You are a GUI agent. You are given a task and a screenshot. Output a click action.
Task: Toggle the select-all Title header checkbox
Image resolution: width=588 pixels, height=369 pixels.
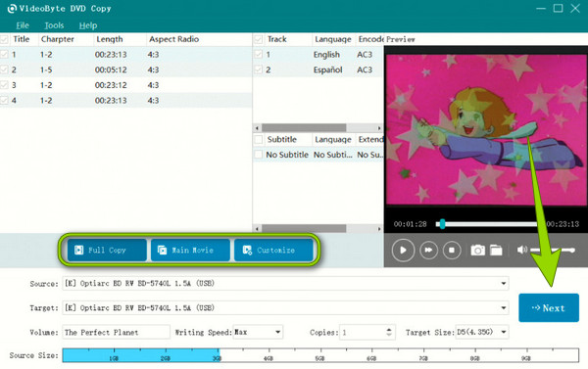pos(4,39)
